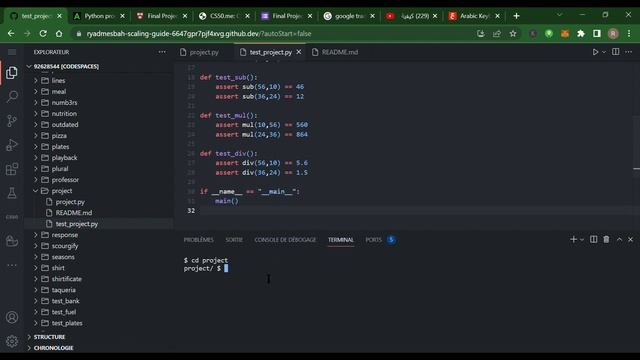
Task: Switch to the CS50.me browser tab
Action: (224, 16)
